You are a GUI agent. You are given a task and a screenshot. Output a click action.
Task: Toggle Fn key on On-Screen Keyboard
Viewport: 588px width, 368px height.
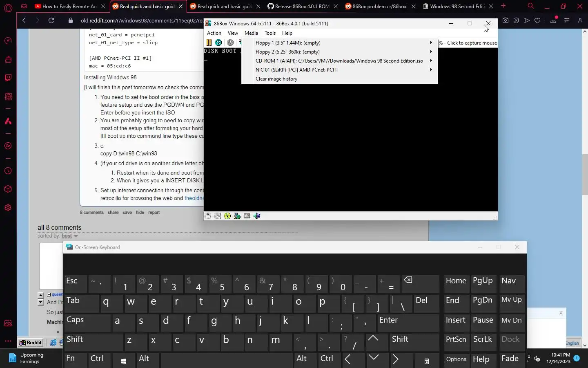click(x=75, y=360)
